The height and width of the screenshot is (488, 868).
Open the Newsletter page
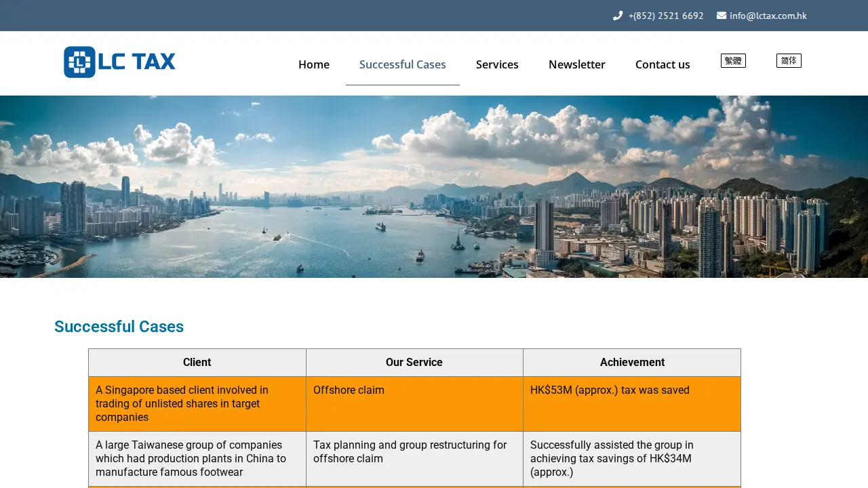(x=577, y=64)
